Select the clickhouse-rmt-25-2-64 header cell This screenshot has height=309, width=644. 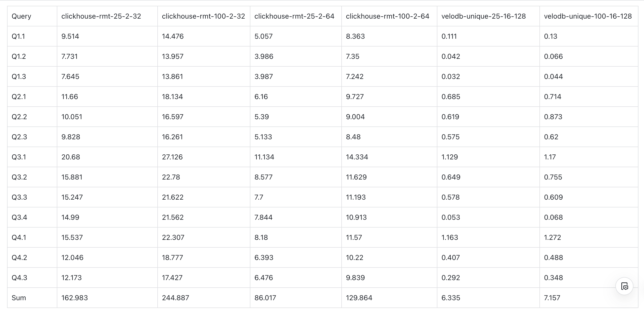click(294, 16)
